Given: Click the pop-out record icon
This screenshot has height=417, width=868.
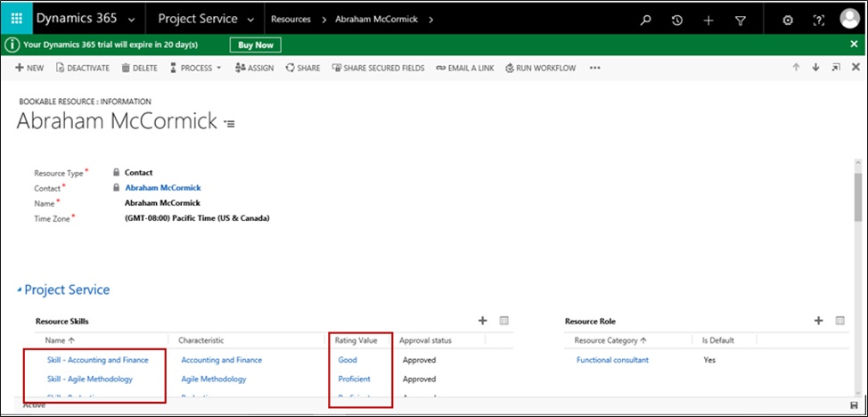Looking at the screenshot, I should click(836, 67).
